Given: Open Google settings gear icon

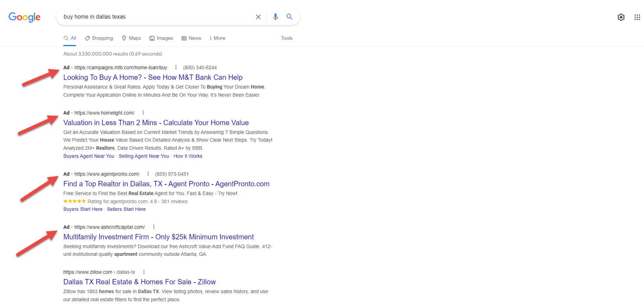Looking at the screenshot, I should 621,17.
